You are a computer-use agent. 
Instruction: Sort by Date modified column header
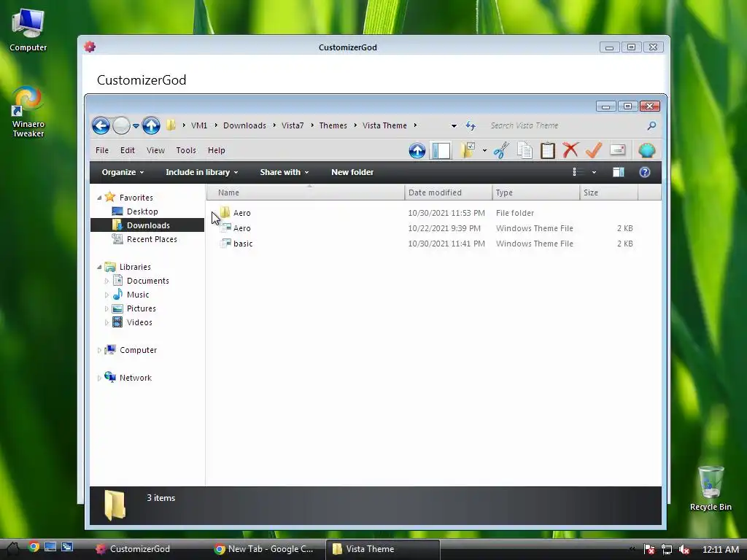click(449, 192)
